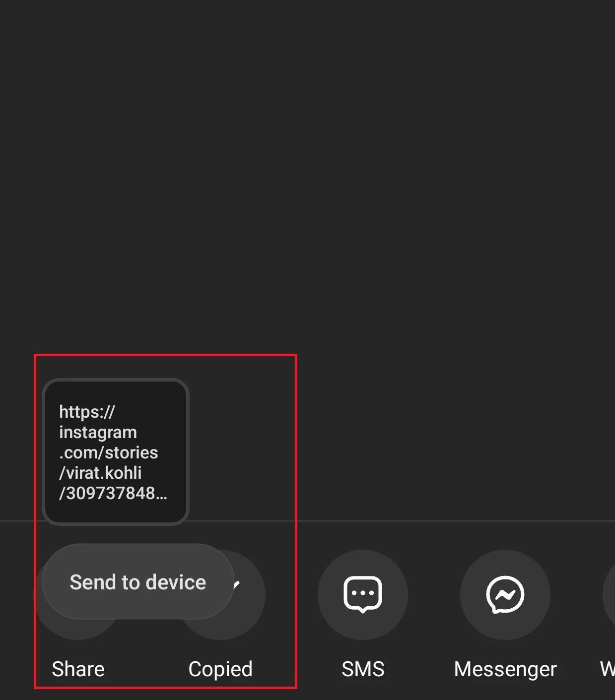Tap the SMS speech bubble icon
The image size is (615, 700).
[x=363, y=594]
